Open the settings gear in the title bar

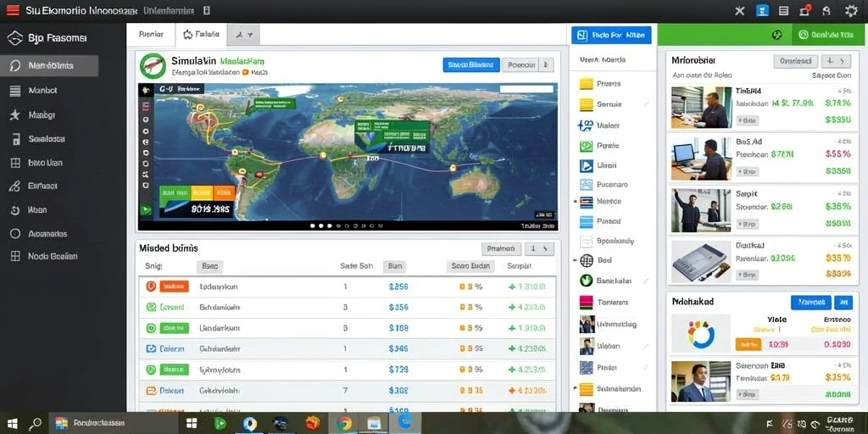[x=851, y=10]
